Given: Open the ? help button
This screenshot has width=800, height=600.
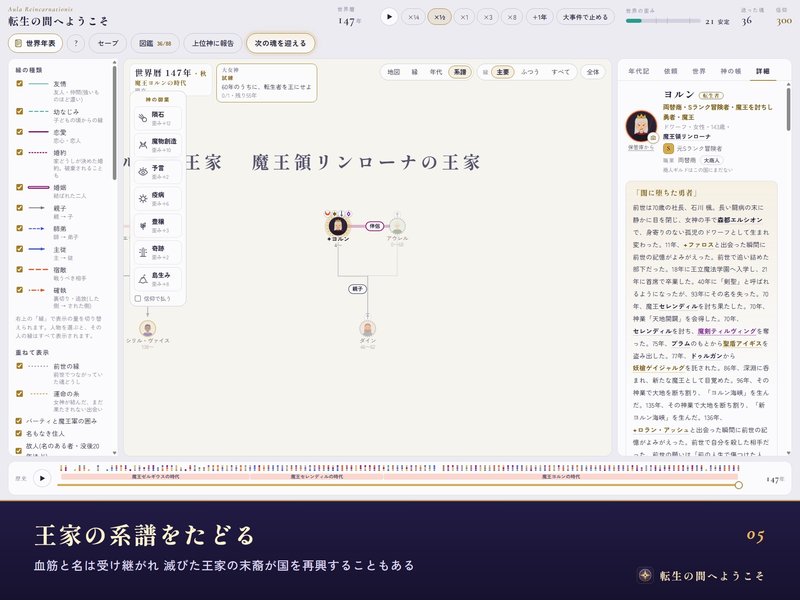Looking at the screenshot, I should tap(76, 43).
